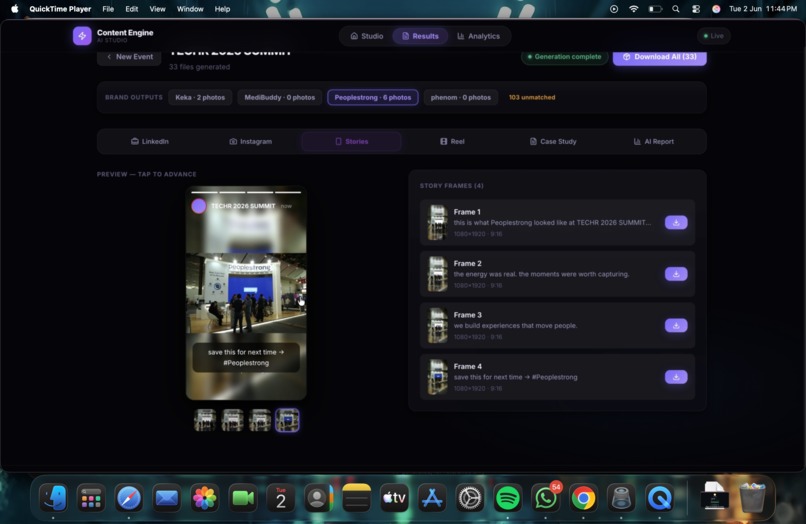
Task: Select second story thumbnail below preview
Action: pyautogui.click(x=232, y=420)
